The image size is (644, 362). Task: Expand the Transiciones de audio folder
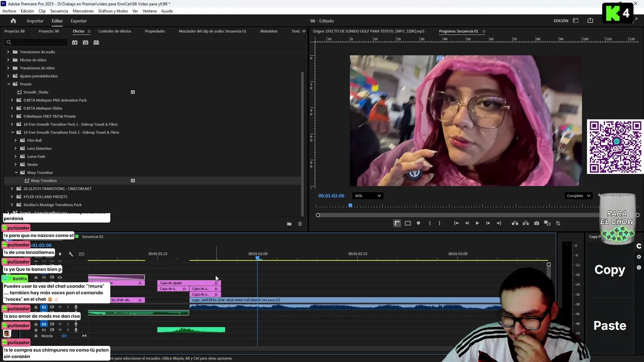tap(8, 52)
